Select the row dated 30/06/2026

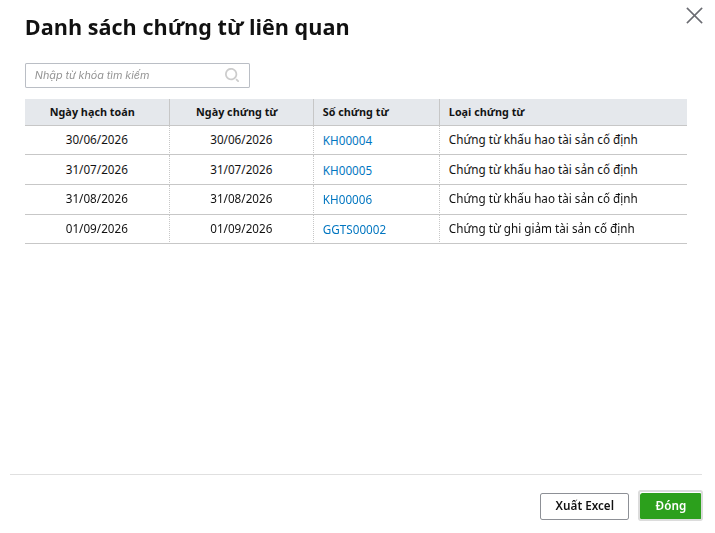coord(356,140)
